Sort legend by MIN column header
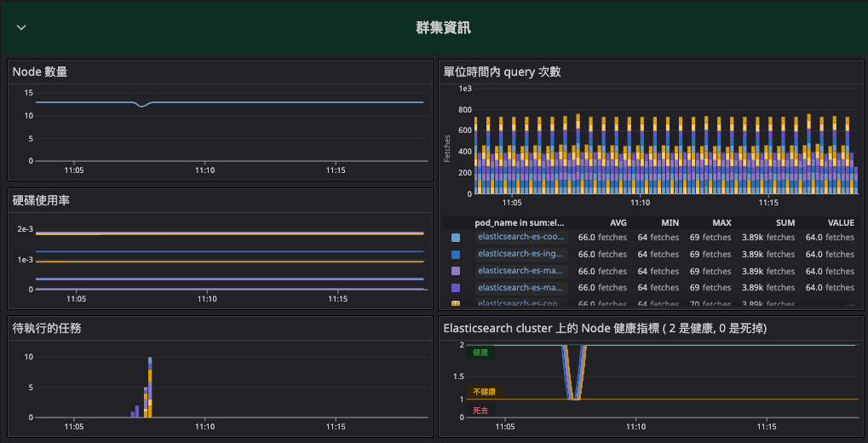Screen dimensions: 868x443 [670, 222]
